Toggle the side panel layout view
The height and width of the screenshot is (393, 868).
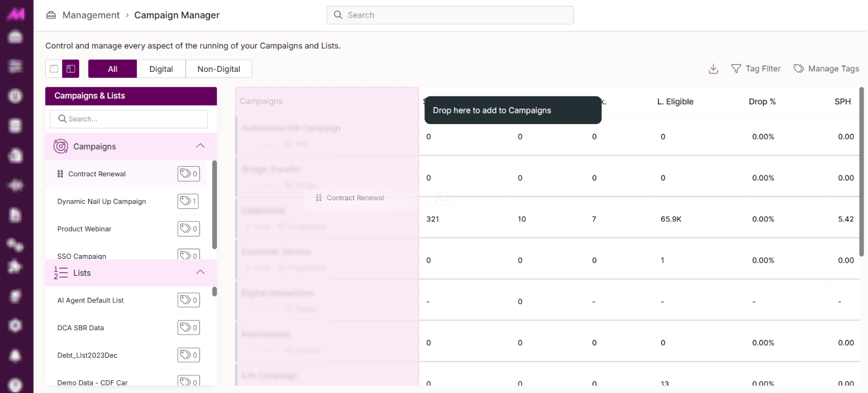71,69
